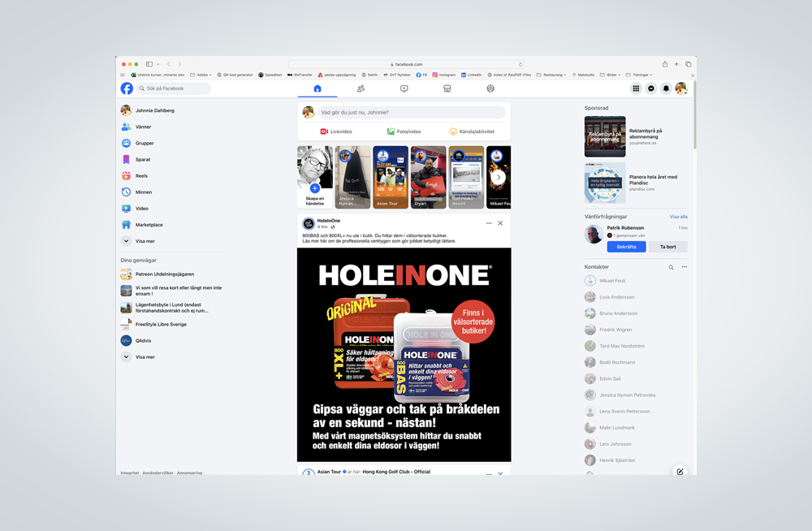Go back with Safari back arrow

169,64
